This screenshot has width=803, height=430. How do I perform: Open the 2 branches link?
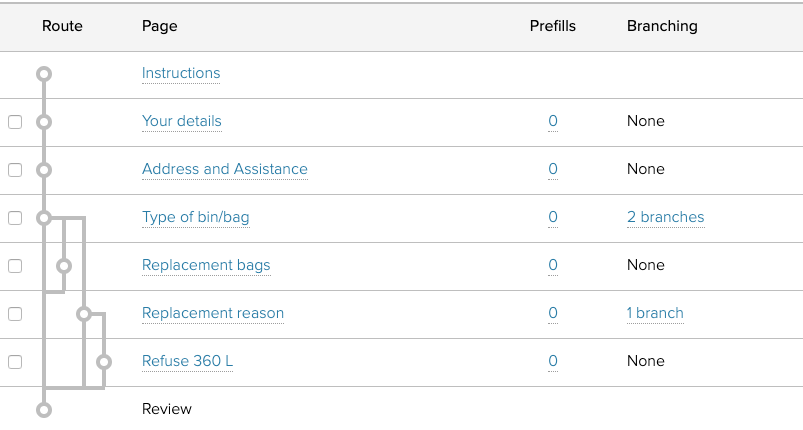(665, 217)
